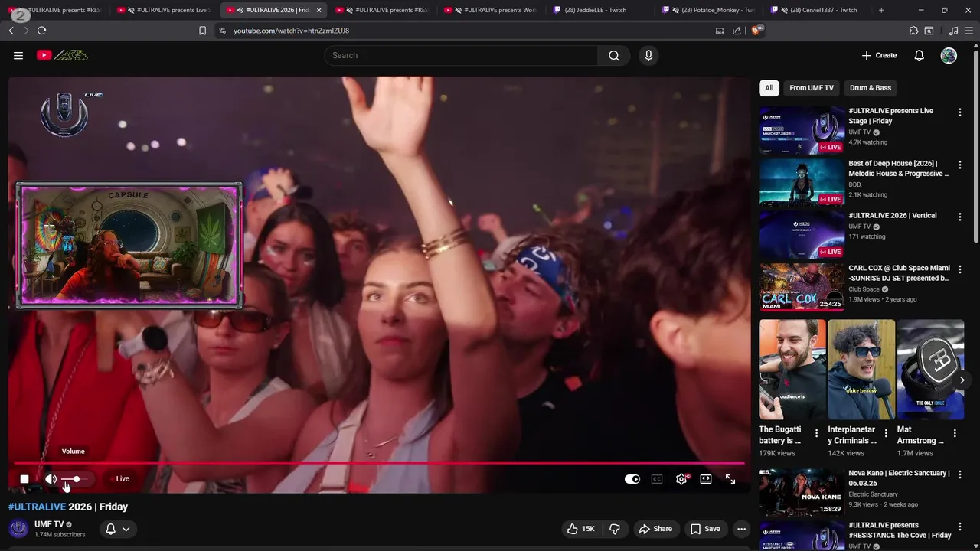Open Create button in YouTube header

coord(879,55)
